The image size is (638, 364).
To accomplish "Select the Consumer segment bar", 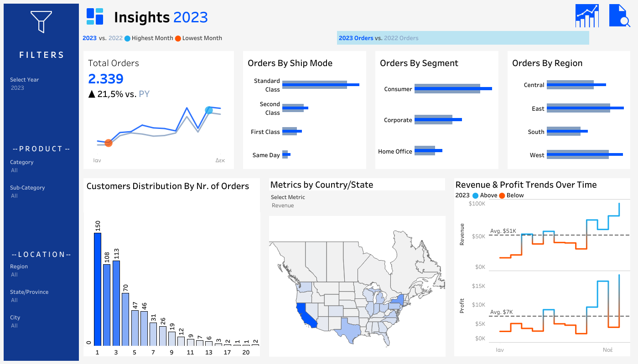I will point(451,88).
